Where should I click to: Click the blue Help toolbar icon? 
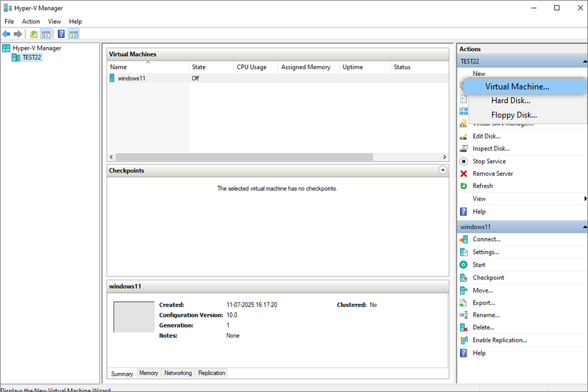coord(61,34)
